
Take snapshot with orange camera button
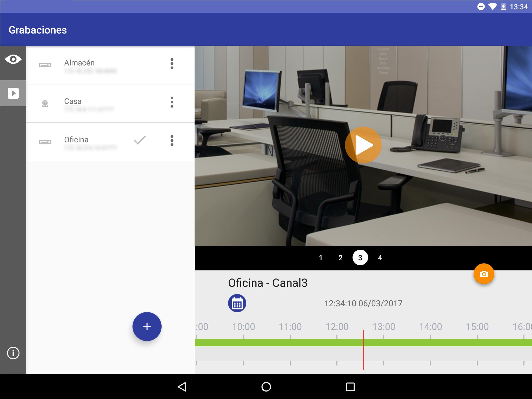click(484, 274)
